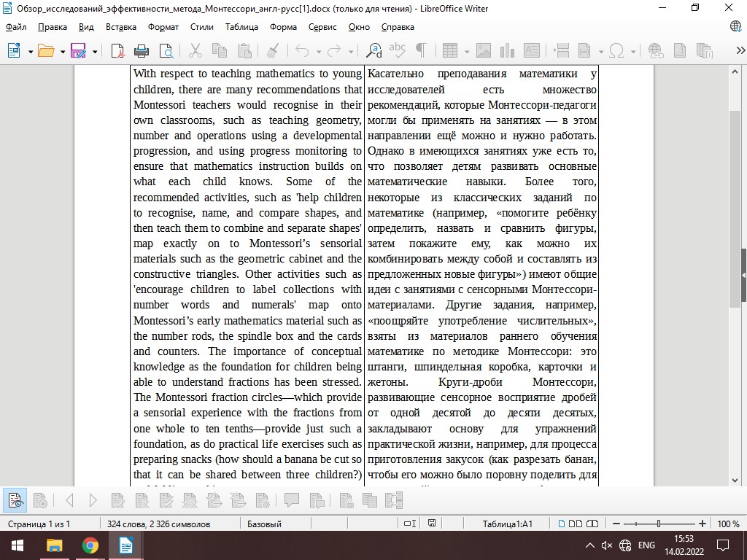This screenshot has width=747, height=560.
Task: Click the word count '324 слова, 2 326 символов'
Action: click(x=158, y=524)
